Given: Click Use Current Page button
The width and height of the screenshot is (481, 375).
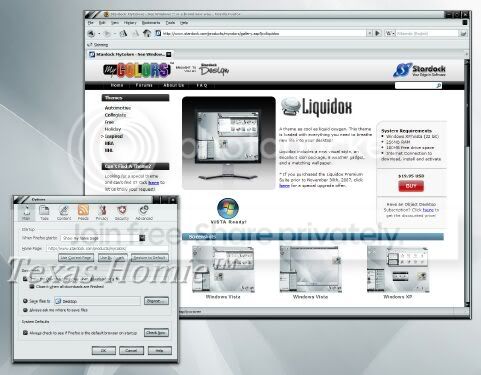Looking at the screenshot, I should pyautogui.click(x=76, y=258).
